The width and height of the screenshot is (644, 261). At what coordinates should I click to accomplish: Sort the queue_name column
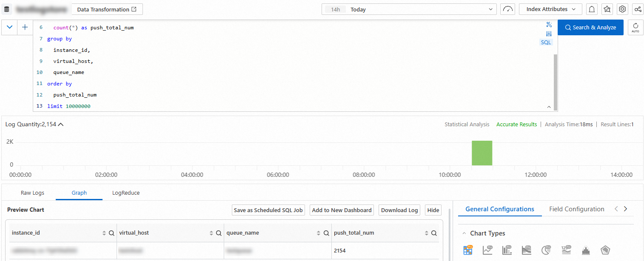(x=319, y=233)
